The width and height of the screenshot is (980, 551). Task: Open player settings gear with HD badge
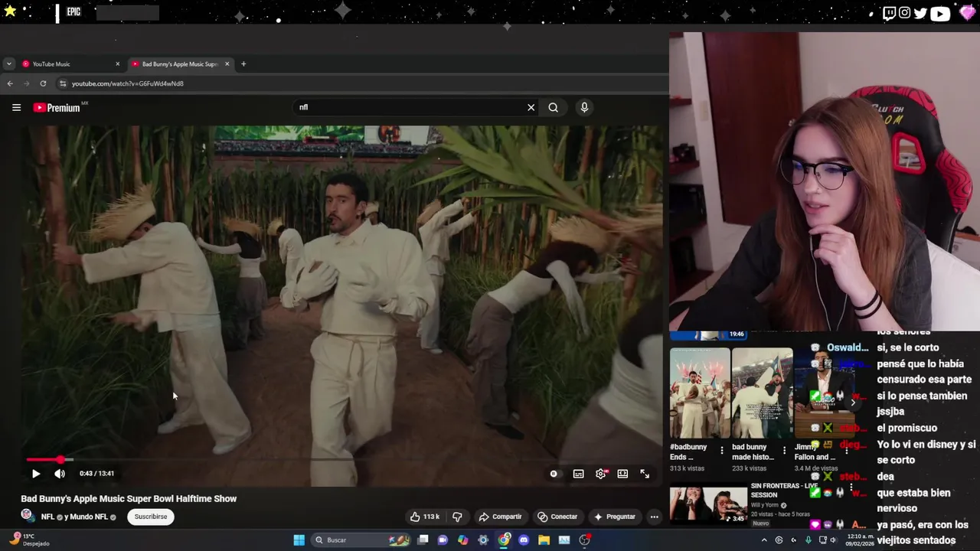[x=601, y=474]
